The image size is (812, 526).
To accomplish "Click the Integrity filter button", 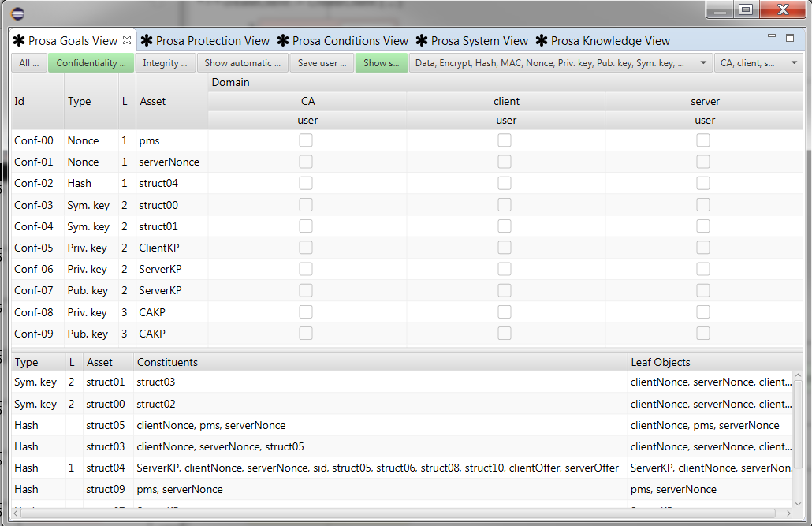I will click(x=165, y=63).
